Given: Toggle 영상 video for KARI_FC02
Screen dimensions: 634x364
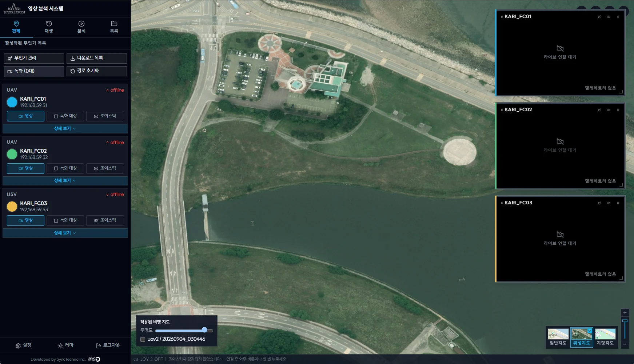Looking at the screenshot, I should 26,168.
